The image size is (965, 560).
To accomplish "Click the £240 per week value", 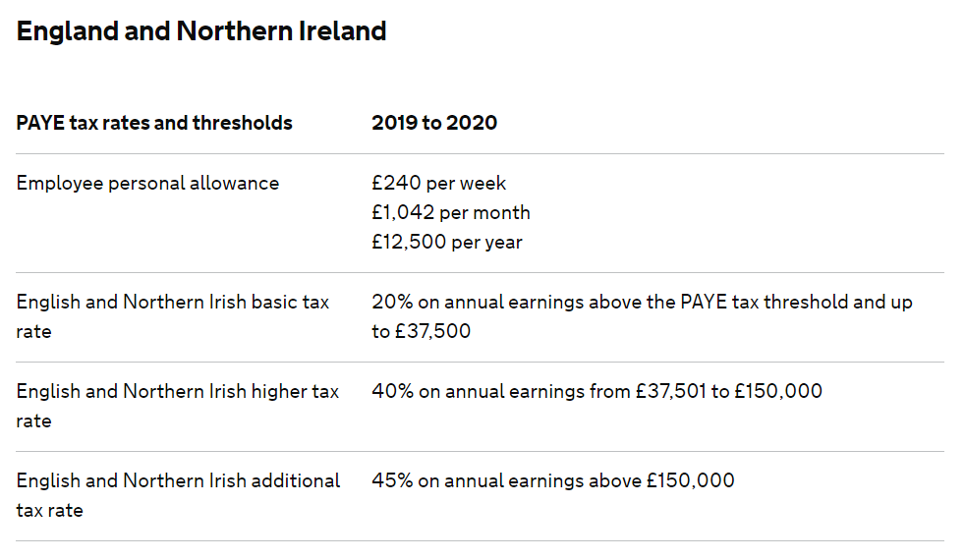I will pyautogui.click(x=439, y=184).
